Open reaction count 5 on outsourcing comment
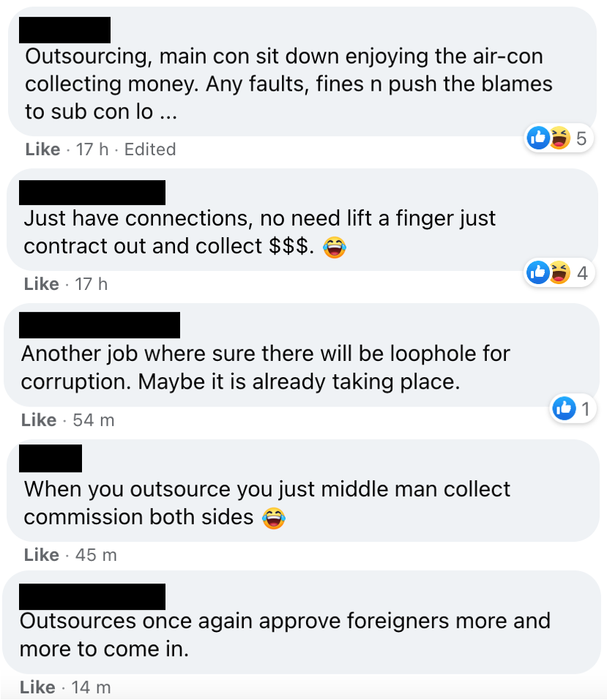 click(x=581, y=138)
